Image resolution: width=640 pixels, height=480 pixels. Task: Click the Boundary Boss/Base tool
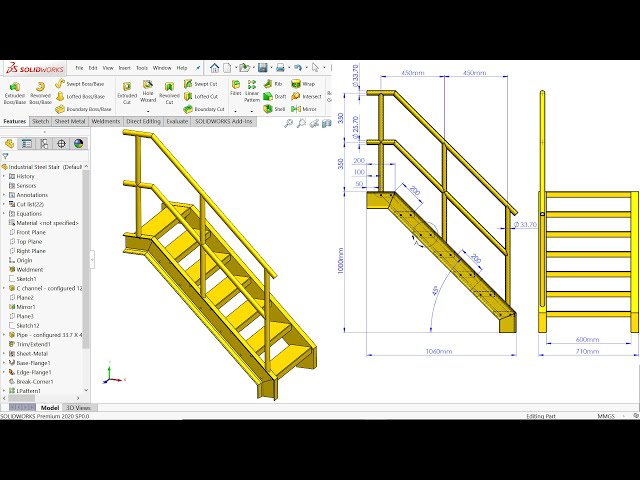[83, 109]
